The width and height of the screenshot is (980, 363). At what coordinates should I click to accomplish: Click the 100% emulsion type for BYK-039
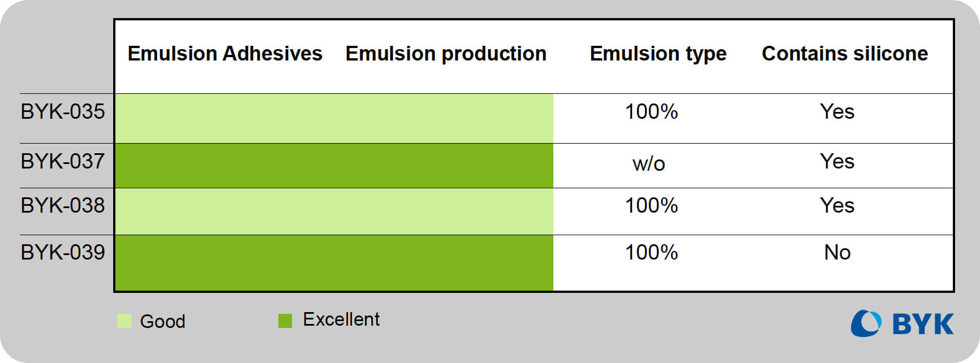(x=651, y=253)
